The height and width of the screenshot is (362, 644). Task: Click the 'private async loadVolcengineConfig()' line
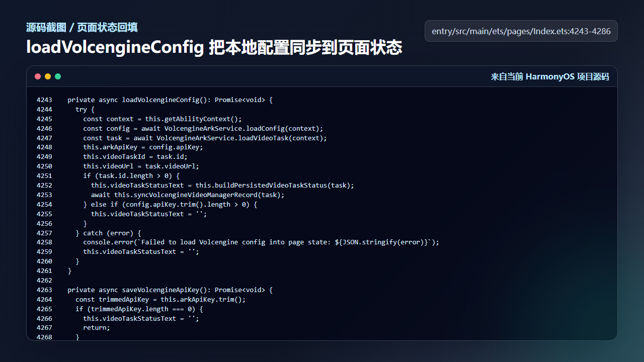tap(170, 100)
